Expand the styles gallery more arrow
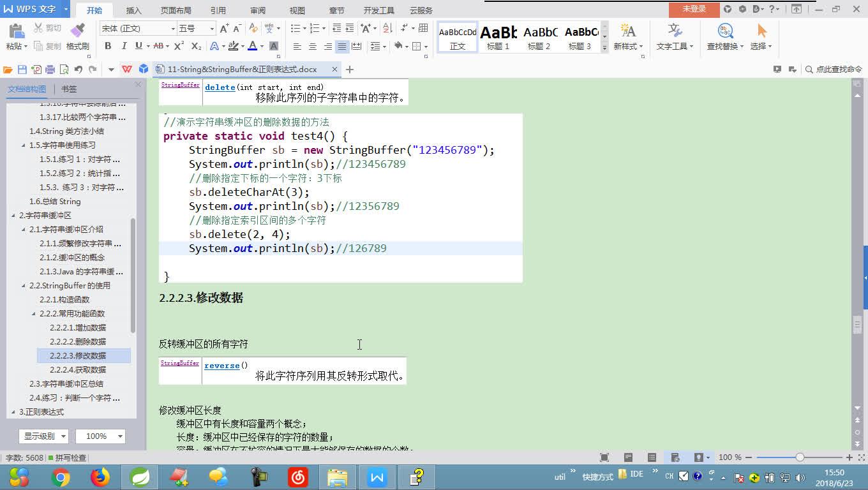This screenshot has height=490, width=868. click(604, 48)
